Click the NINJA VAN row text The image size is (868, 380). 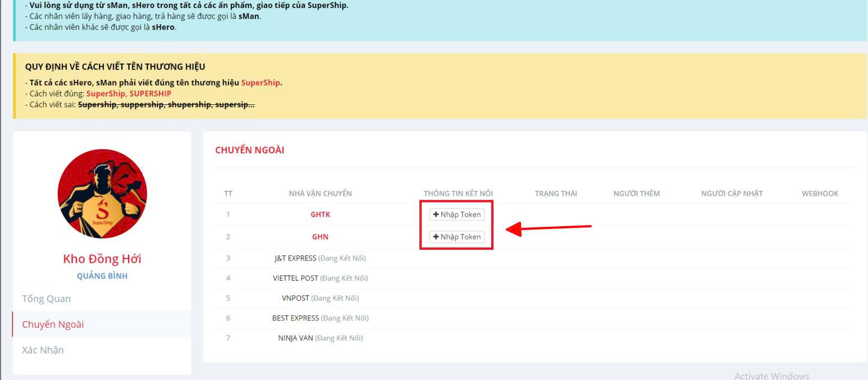320,338
